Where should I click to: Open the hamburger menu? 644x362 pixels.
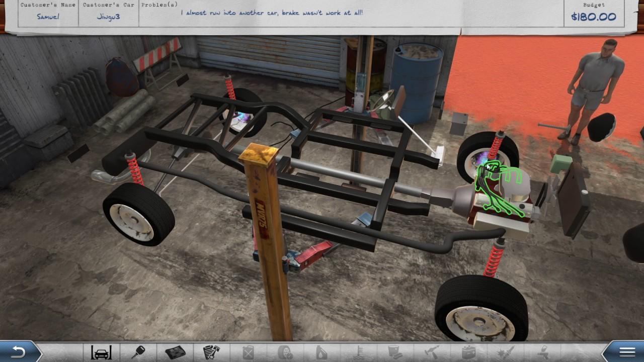tap(627, 352)
